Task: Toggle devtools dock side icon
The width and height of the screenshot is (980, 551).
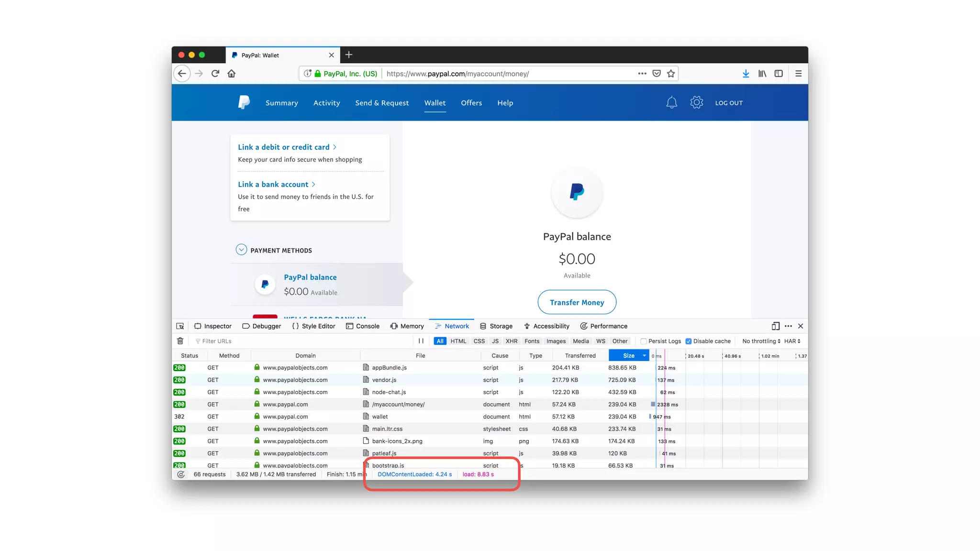Action: 775,326
